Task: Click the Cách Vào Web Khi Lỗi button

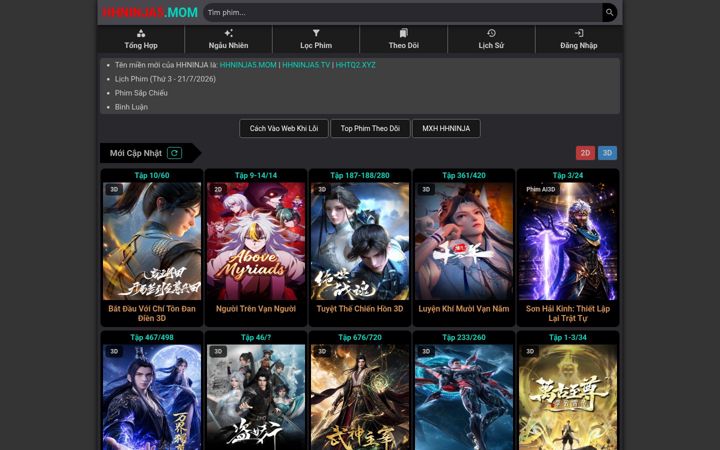Action: pos(284,129)
